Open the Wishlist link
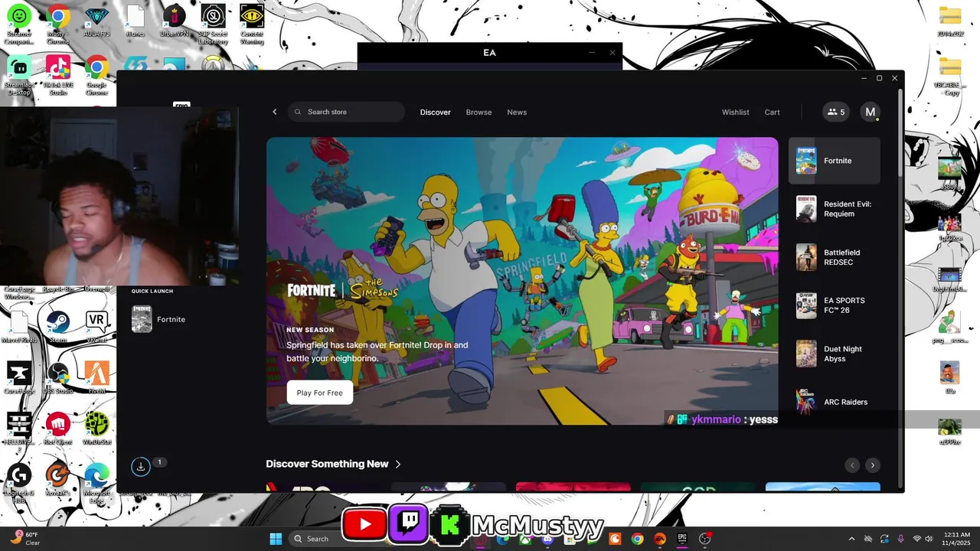980x551 pixels. (x=735, y=112)
